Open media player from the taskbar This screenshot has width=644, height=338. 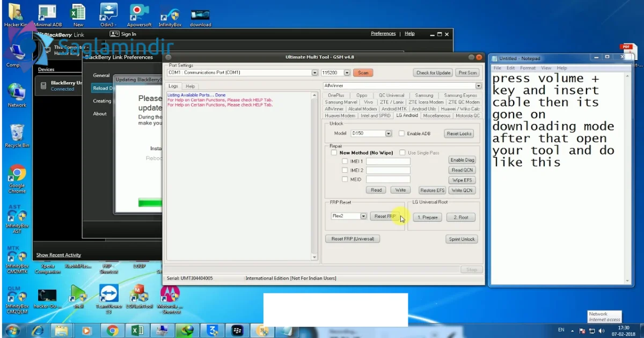coord(87,330)
